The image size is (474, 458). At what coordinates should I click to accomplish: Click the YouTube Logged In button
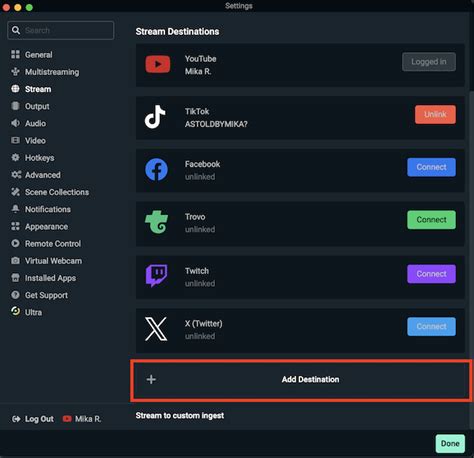pos(429,62)
